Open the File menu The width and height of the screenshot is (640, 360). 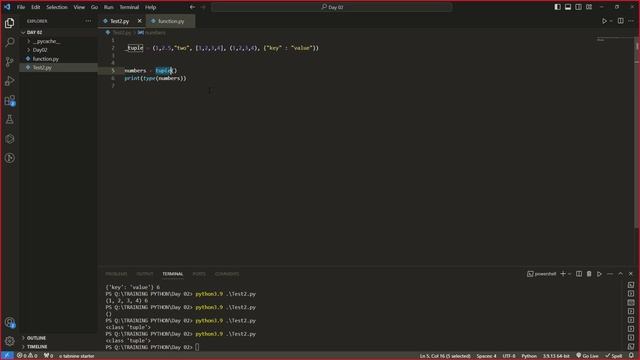tap(21, 7)
